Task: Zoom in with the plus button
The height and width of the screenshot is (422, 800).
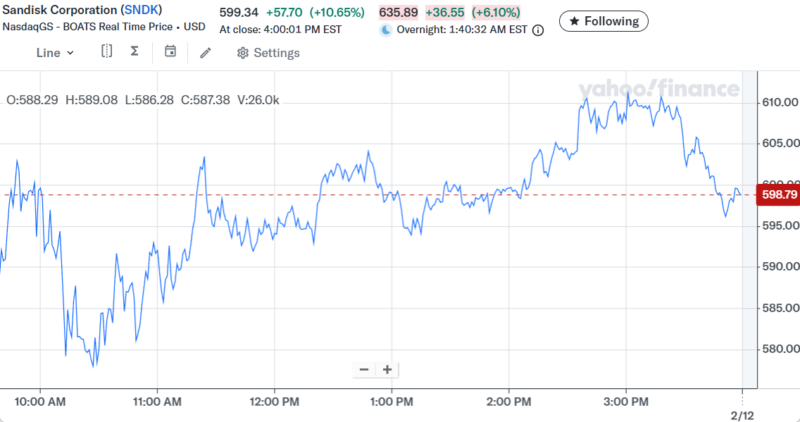Action: coord(387,369)
